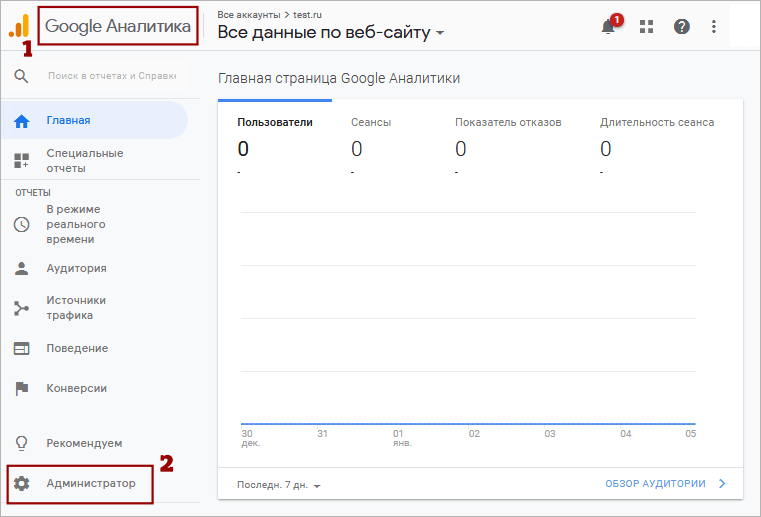Viewport: 761px width, 517px height.
Task: Click the 01 янв. chart axis label
Action: click(x=402, y=438)
